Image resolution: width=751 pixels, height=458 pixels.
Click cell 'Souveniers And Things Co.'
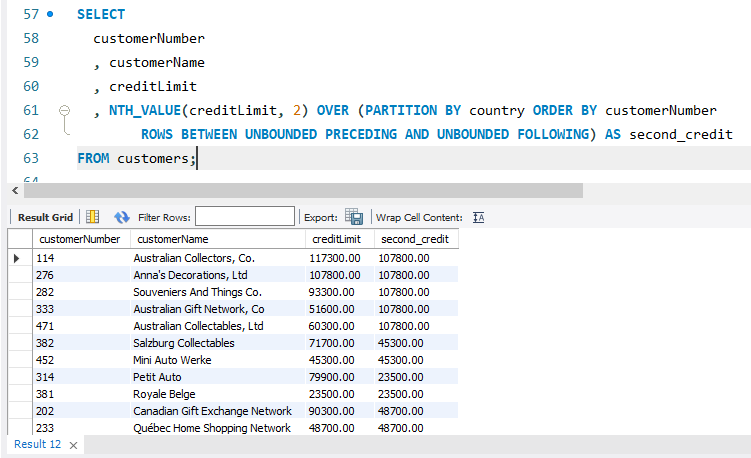click(218, 292)
